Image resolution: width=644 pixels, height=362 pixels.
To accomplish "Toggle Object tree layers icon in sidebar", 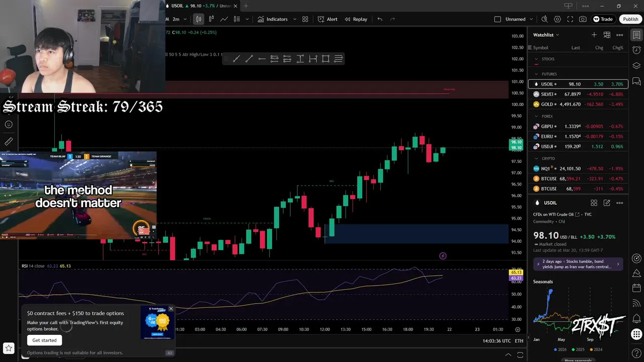I will click(x=636, y=66).
